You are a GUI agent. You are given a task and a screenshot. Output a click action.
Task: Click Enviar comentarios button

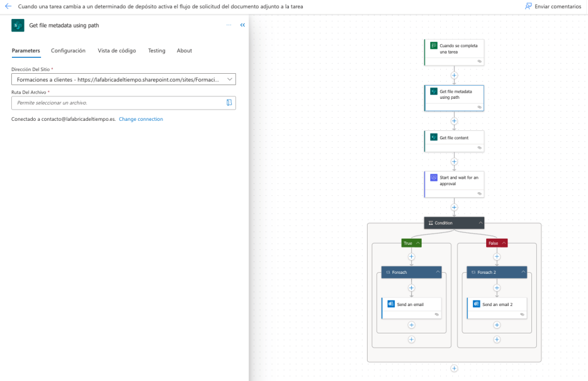pyautogui.click(x=553, y=7)
